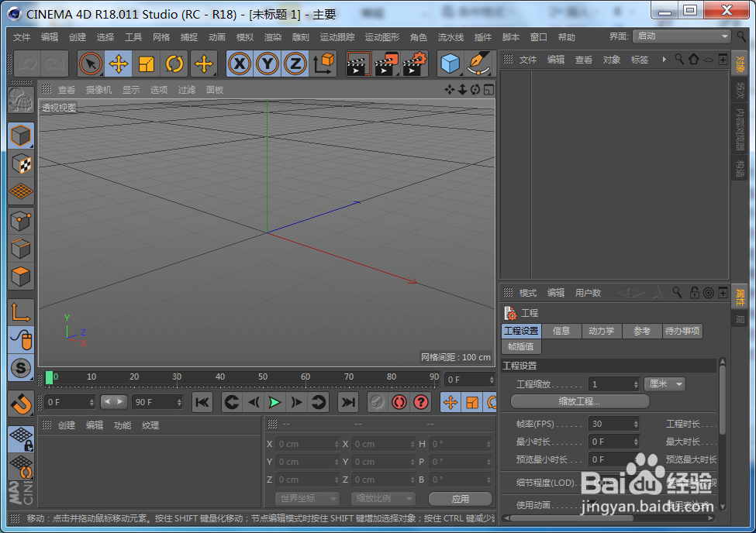The height and width of the screenshot is (533, 756).
Task: Enable snap magnet icon
Action: click(21, 404)
